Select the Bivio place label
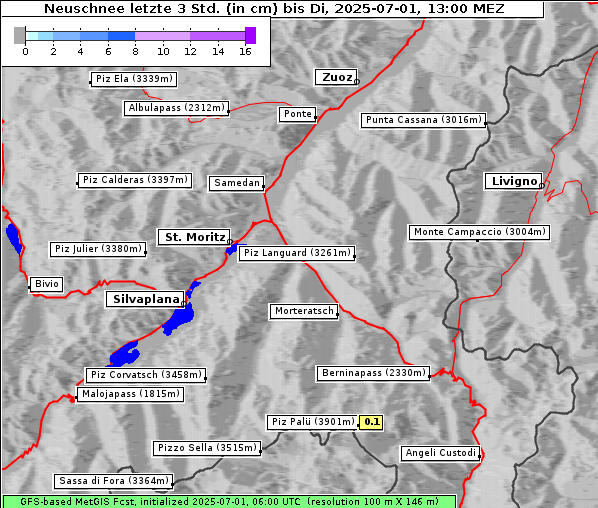 (x=47, y=284)
